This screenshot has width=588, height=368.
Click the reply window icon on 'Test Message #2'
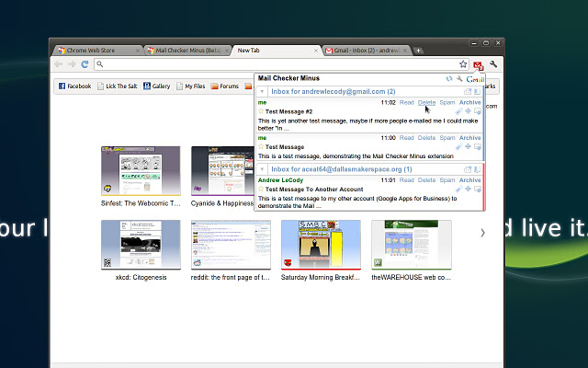[x=478, y=111]
